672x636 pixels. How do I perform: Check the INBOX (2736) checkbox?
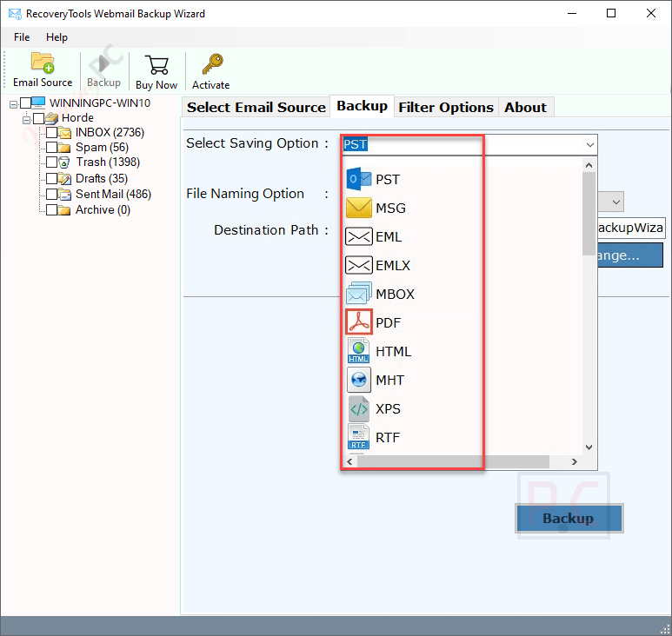51,132
